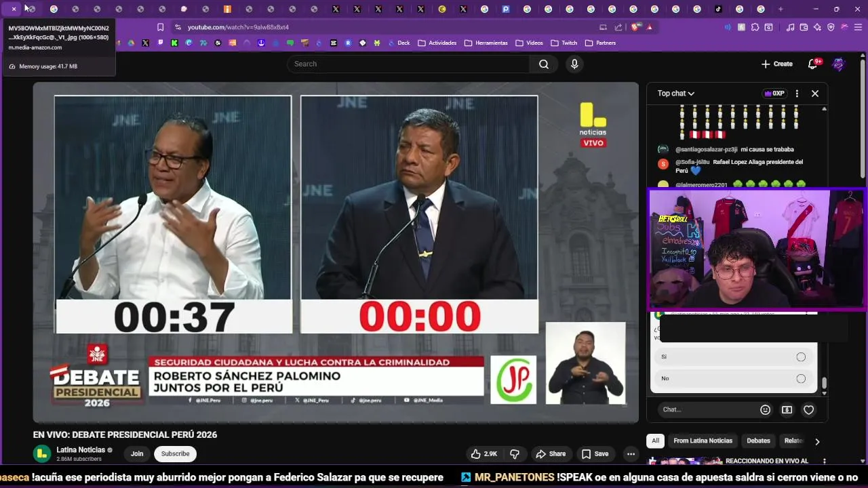Viewport: 868px width, 488px height.
Task: Open site information icon in address bar
Action: 178,27
